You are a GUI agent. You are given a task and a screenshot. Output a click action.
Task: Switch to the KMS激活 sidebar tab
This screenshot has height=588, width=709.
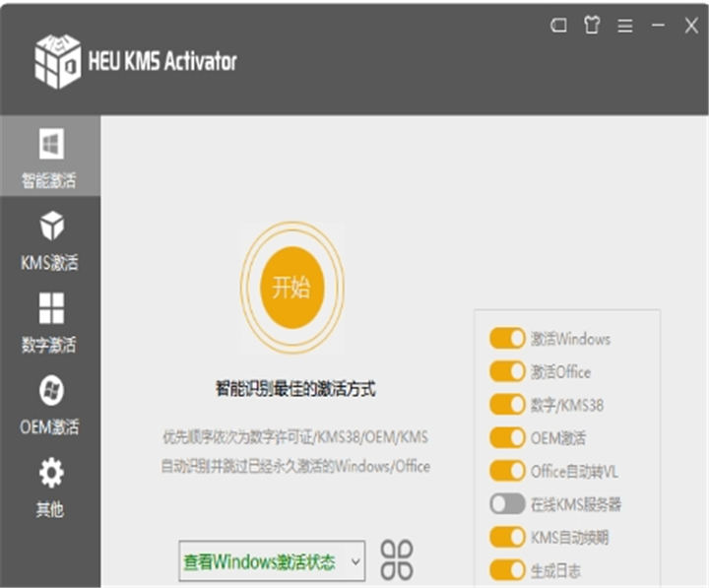50,240
